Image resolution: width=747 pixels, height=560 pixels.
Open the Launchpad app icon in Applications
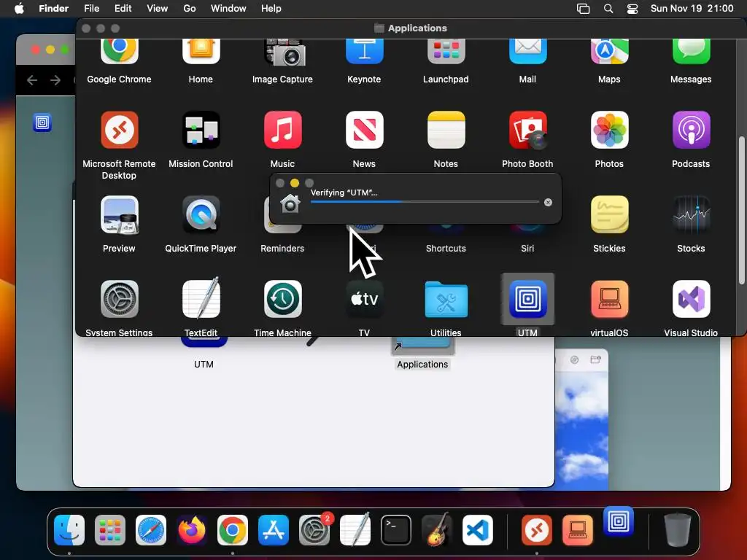click(446, 52)
